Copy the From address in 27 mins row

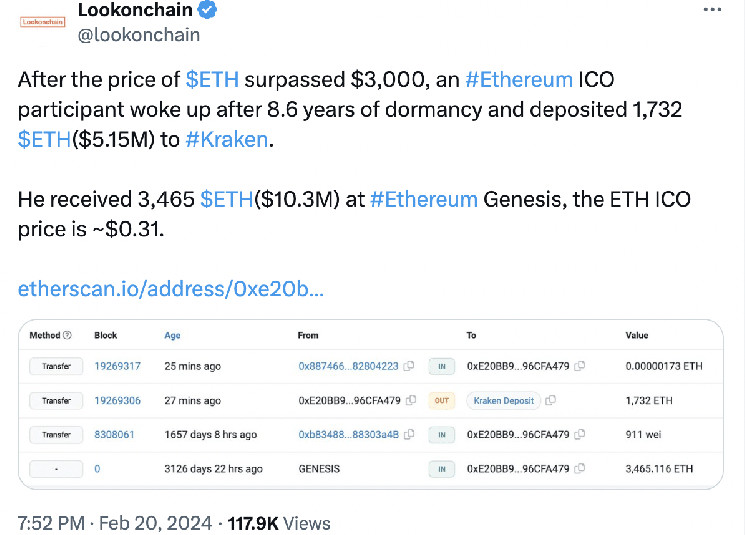point(410,400)
